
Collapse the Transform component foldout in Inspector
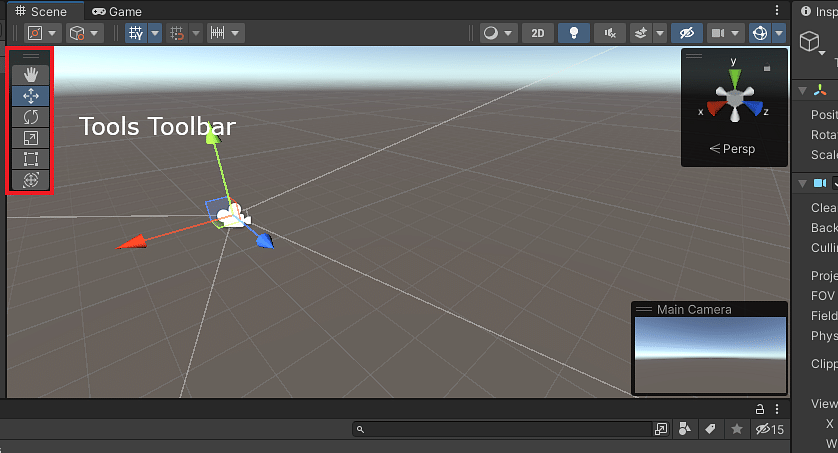pyautogui.click(x=802, y=91)
